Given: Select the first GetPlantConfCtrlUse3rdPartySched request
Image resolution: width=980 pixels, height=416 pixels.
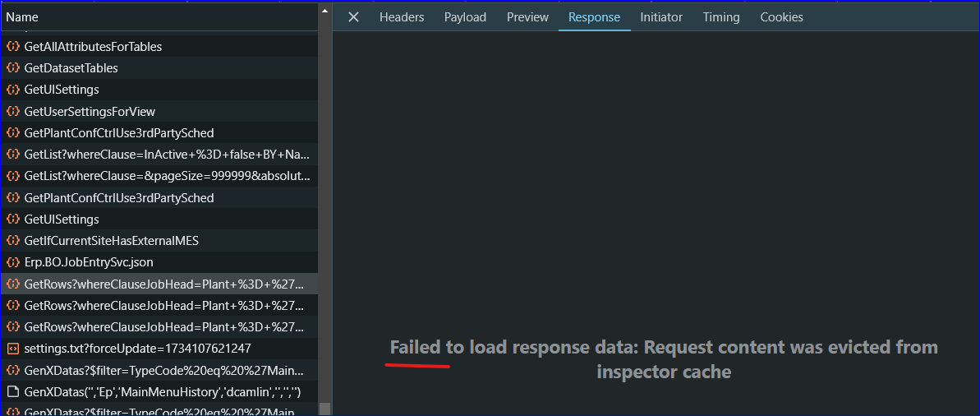Looking at the screenshot, I should pyautogui.click(x=159, y=132).
